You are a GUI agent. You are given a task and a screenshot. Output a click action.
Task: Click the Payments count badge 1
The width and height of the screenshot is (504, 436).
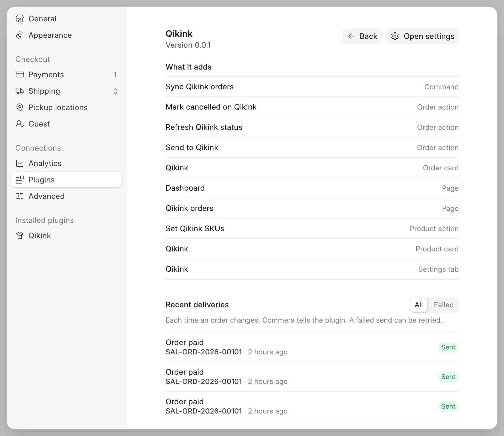coord(115,75)
